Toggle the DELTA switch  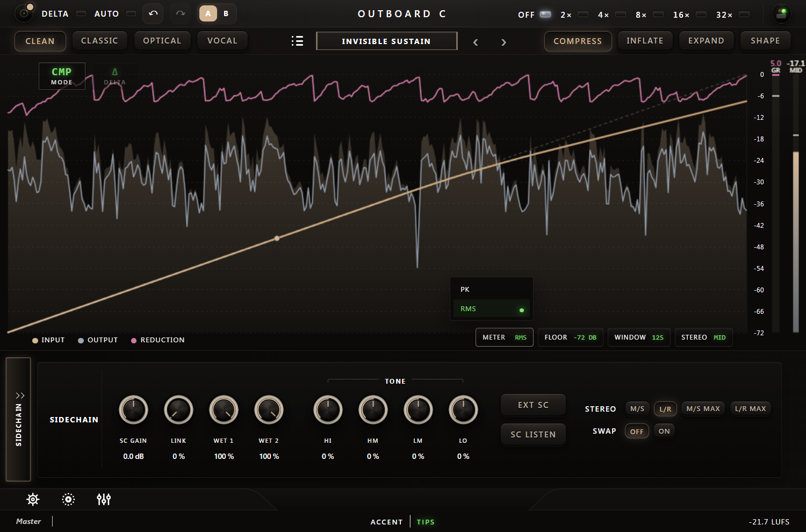coord(81,14)
